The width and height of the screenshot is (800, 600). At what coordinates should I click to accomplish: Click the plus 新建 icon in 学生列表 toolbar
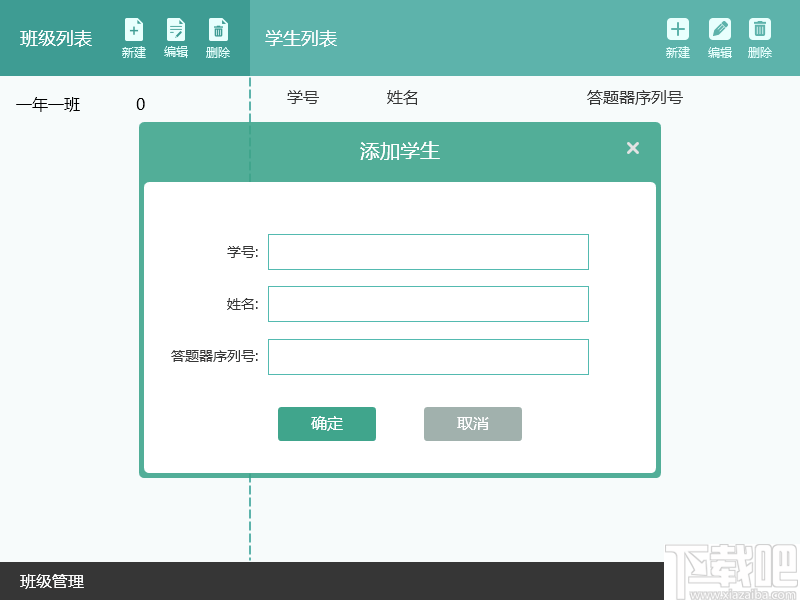click(x=677, y=30)
